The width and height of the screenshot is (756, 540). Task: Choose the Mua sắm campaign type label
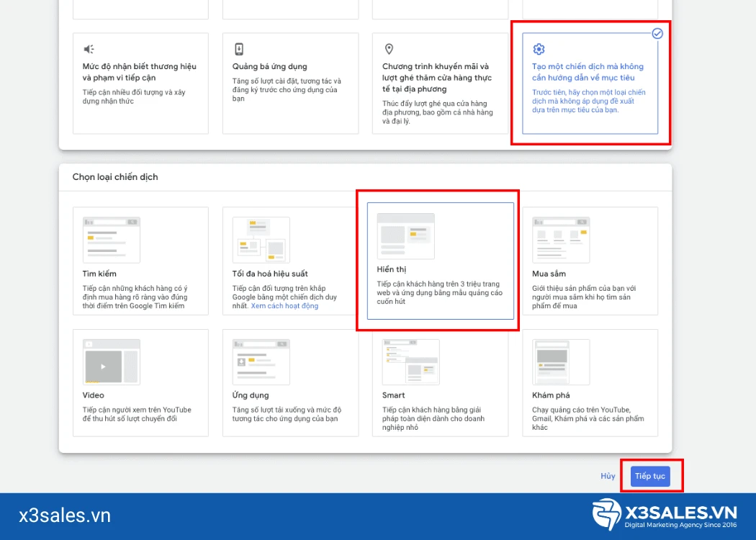point(549,274)
